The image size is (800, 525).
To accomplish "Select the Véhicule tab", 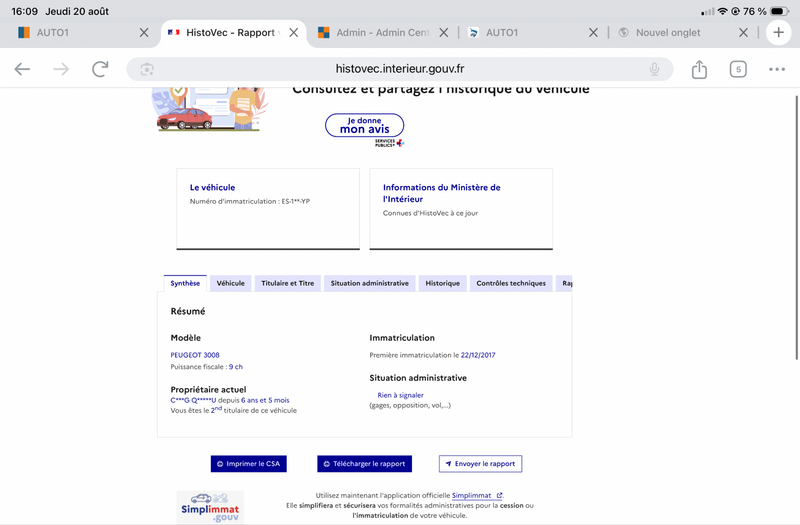I will click(231, 283).
